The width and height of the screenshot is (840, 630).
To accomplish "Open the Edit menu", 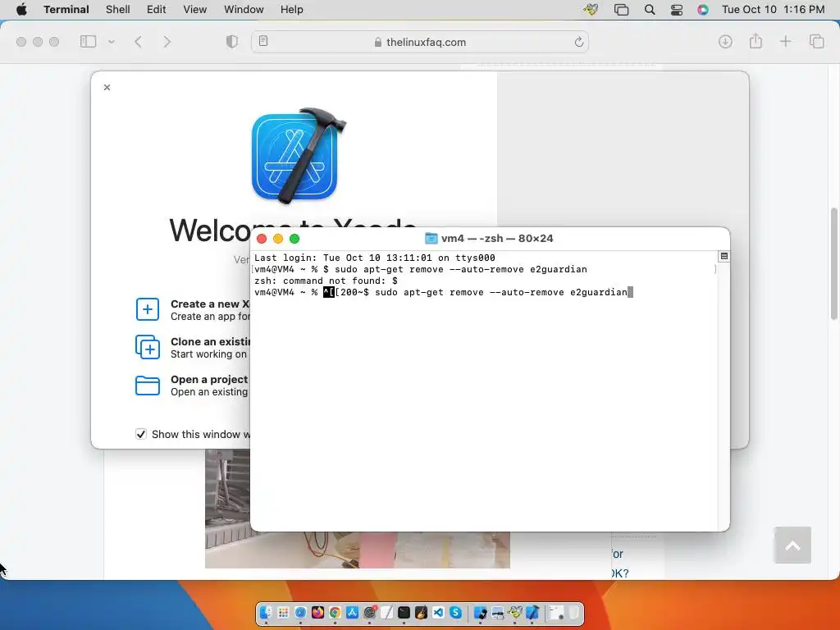I will coord(157,10).
